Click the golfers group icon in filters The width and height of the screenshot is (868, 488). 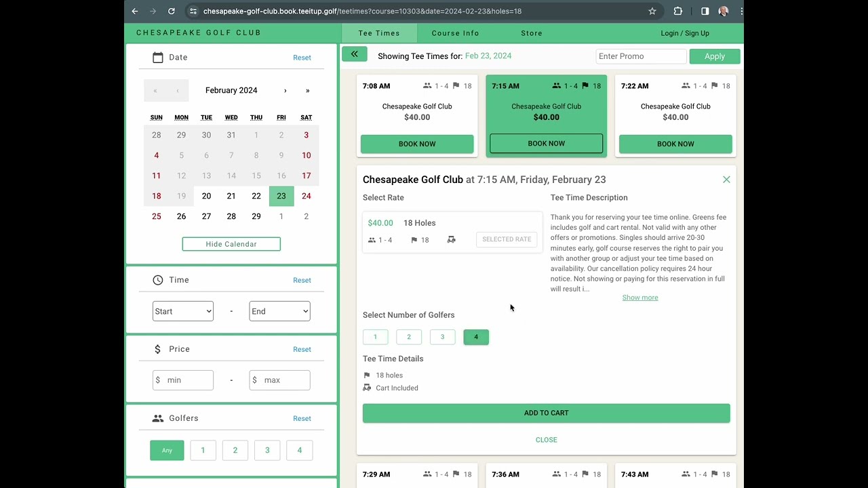pyautogui.click(x=158, y=418)
